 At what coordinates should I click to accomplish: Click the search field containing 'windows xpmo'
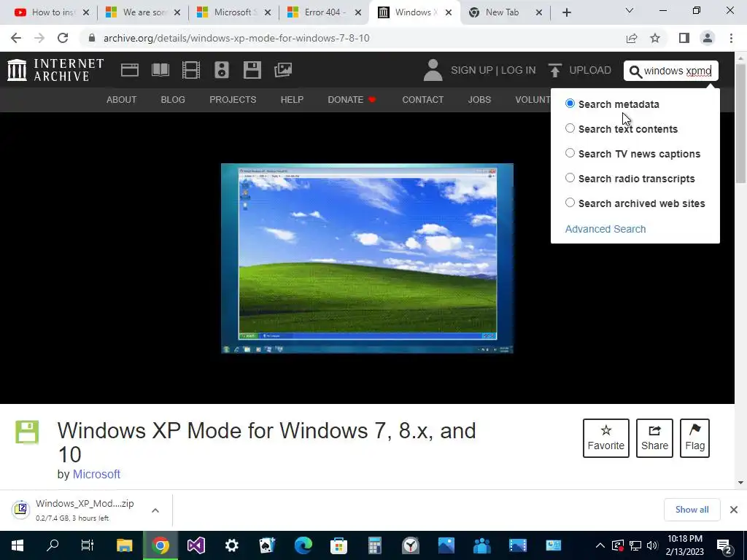point(671,71)
